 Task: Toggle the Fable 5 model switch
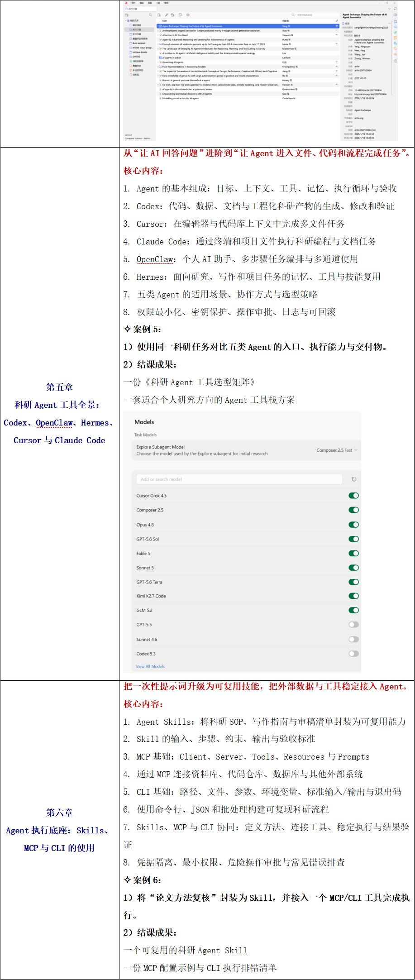click(354, 554)
